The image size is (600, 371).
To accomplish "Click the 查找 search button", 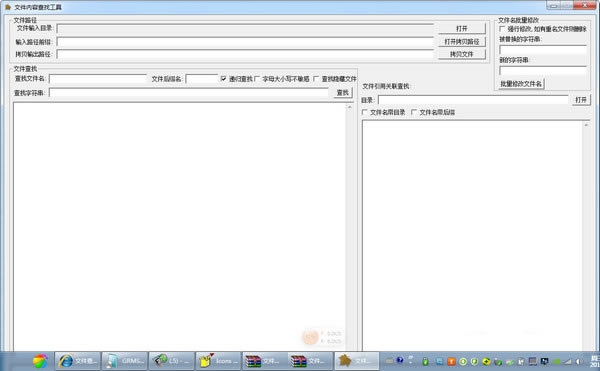I will click(343, 93).
